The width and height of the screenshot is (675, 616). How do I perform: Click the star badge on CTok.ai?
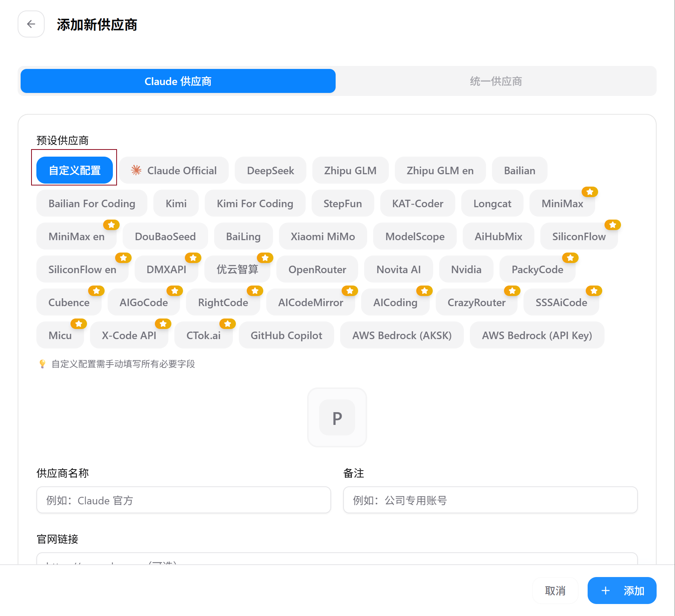pos(227,324)
